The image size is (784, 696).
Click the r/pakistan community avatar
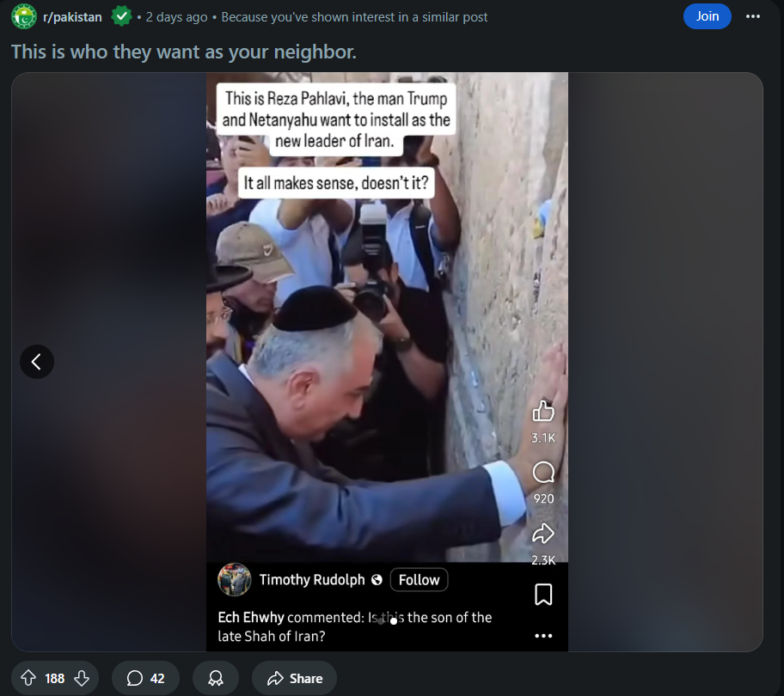coord(24,16)
